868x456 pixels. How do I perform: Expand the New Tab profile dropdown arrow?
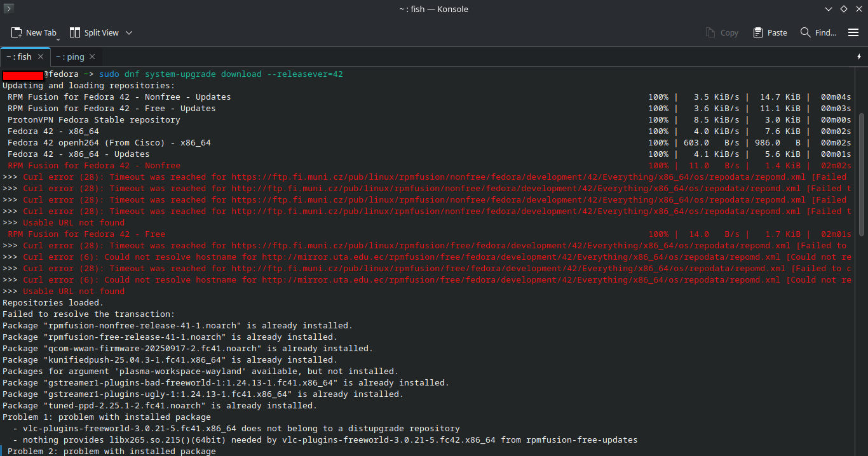pyautogui.click(x=58, y=39)
